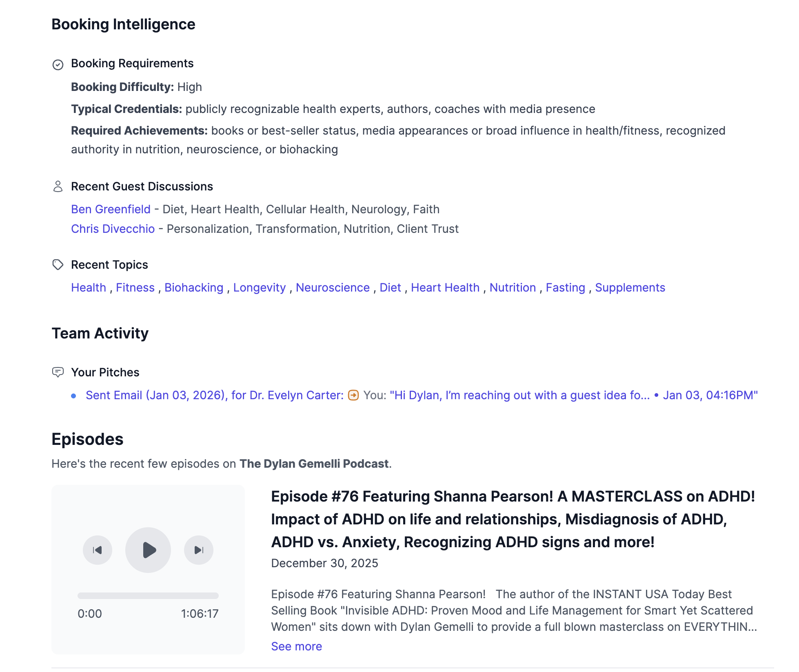Click the skip-back control in the episode player
The width and height of the screenshot is (799, 672).
click(97, 550)
